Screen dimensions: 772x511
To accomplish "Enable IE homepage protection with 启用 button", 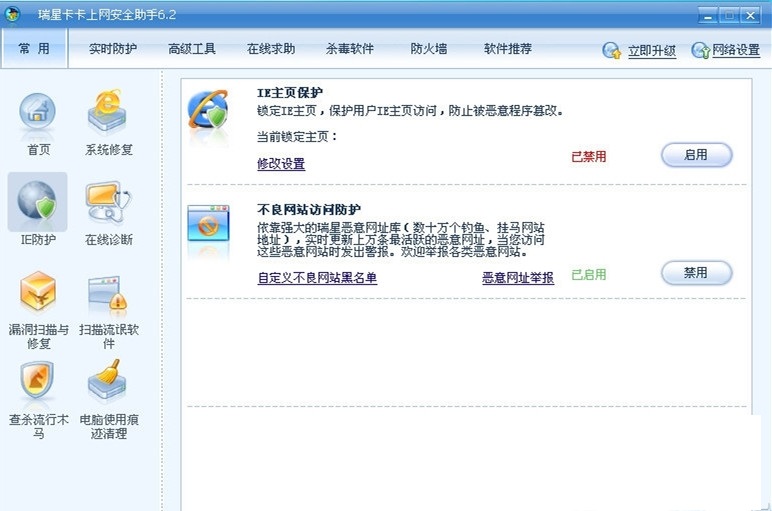I will (696, 155).
